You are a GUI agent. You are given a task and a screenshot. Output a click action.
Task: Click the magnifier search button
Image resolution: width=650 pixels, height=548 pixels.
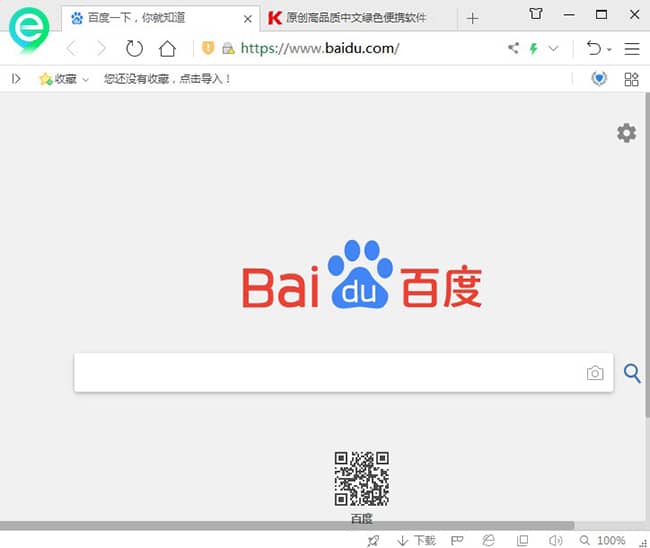tap(632, 373)
